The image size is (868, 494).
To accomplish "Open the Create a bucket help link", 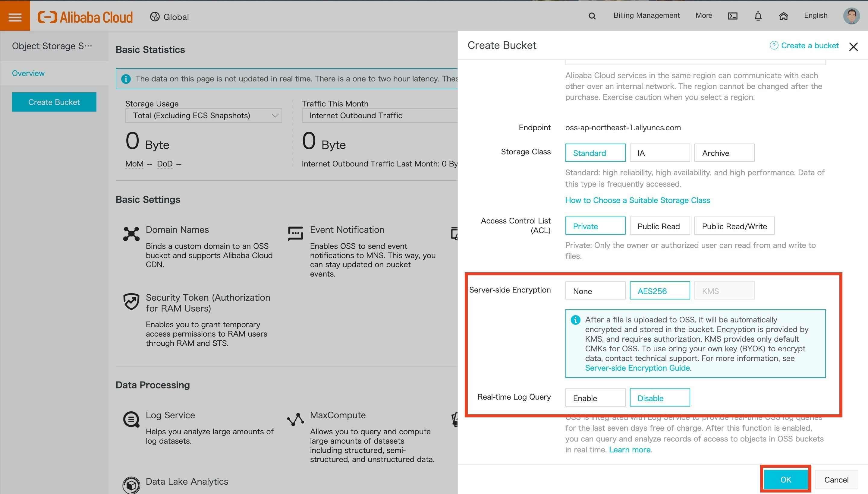I will click(x=810, y=46).
